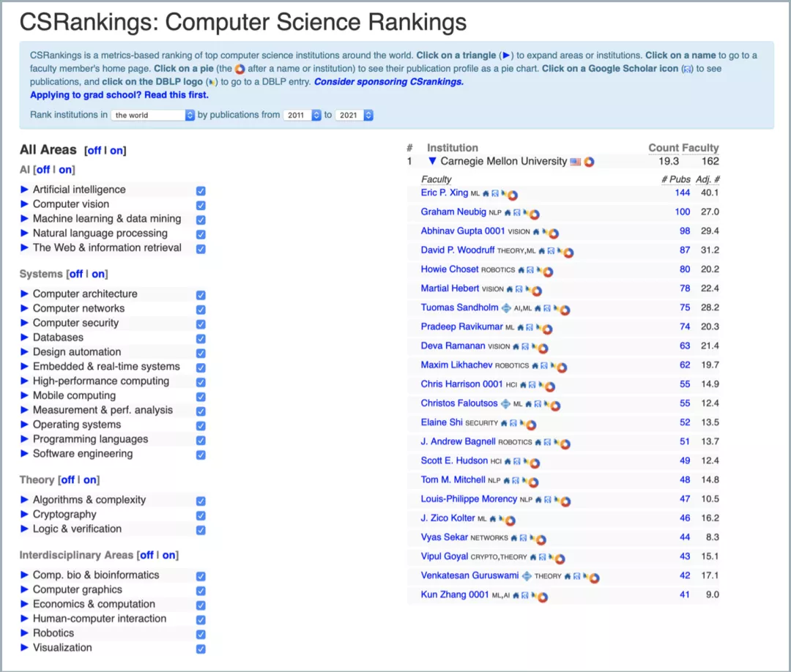Uncheck the Databases area checkbox
The height and width of the screenshot is (672, 791).
point(201,338)
